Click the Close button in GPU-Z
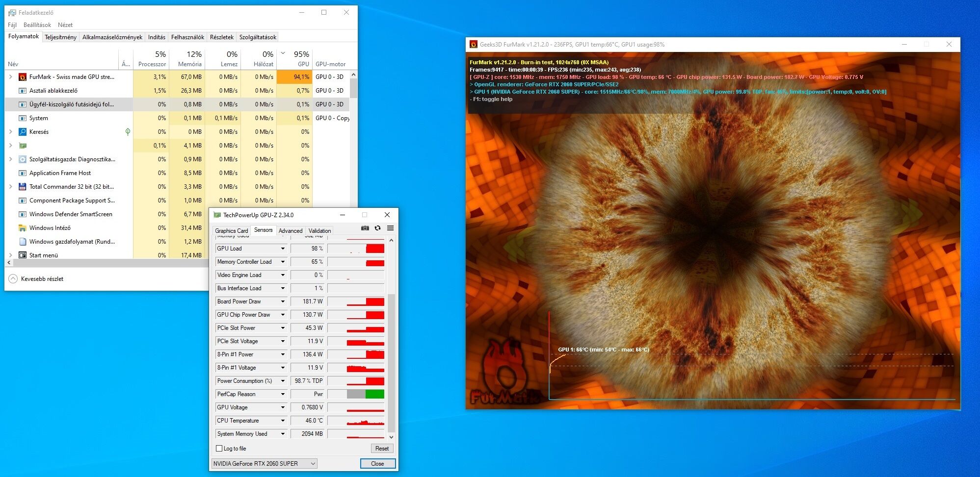Viewport: 980px width, 477px height. [x=377, y=464]
